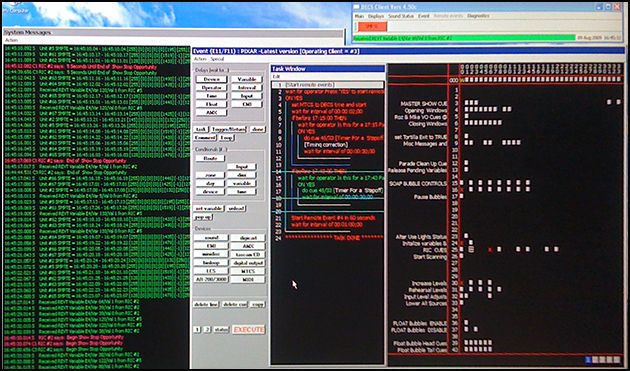
Task: Select the Interval delay button
Action: point(247,88)
